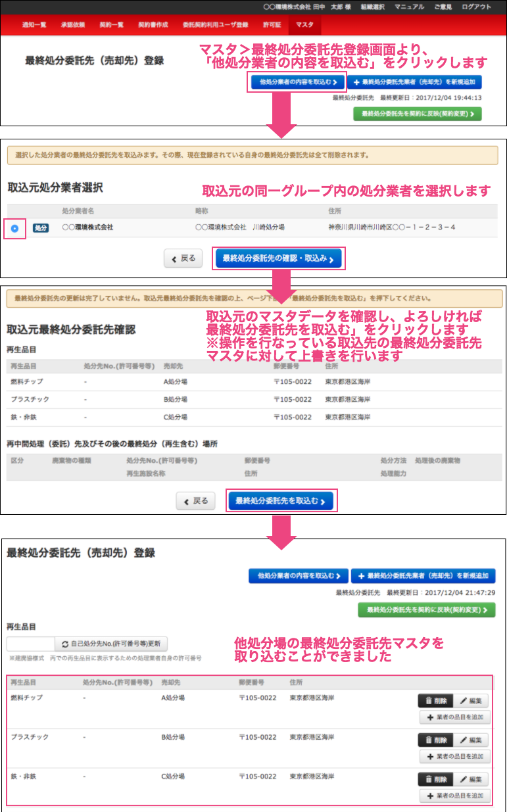Delete the 燃料チップ row
Image resolution: width=507 pixels, height=812 pixels.
click(x=435, y=701)
